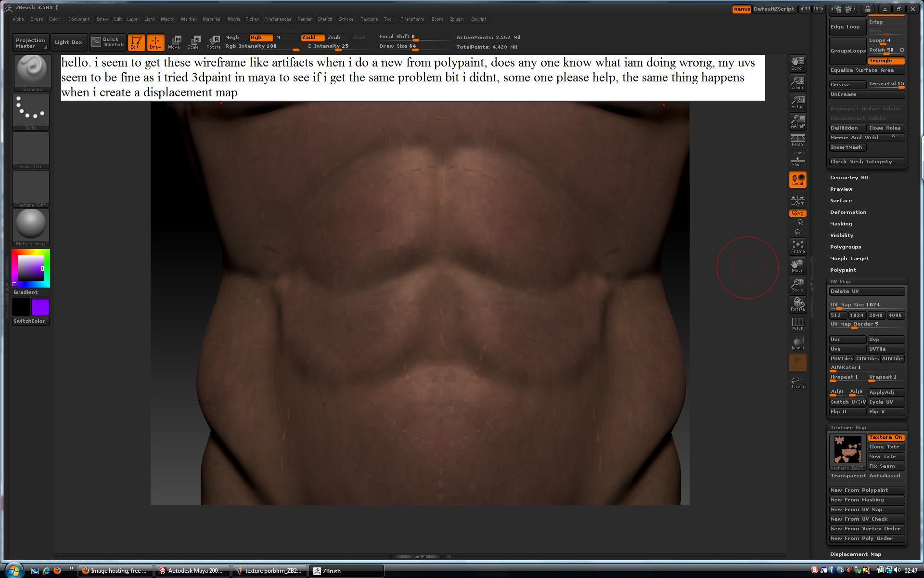Select the Rotate transform tool icon
The image size is (924, 578).
(213, 42)
